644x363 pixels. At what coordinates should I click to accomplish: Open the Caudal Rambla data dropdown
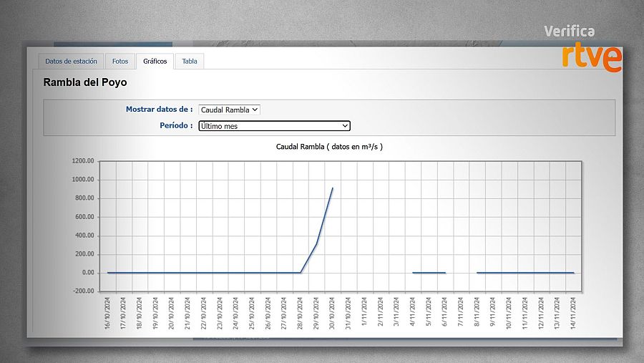coord(230,110)
